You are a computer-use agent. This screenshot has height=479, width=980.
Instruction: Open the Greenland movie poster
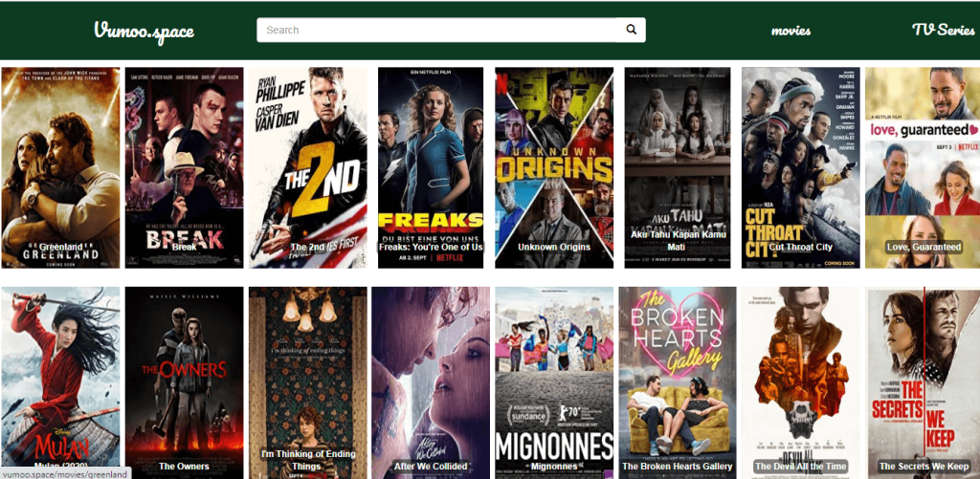(60, 168)
